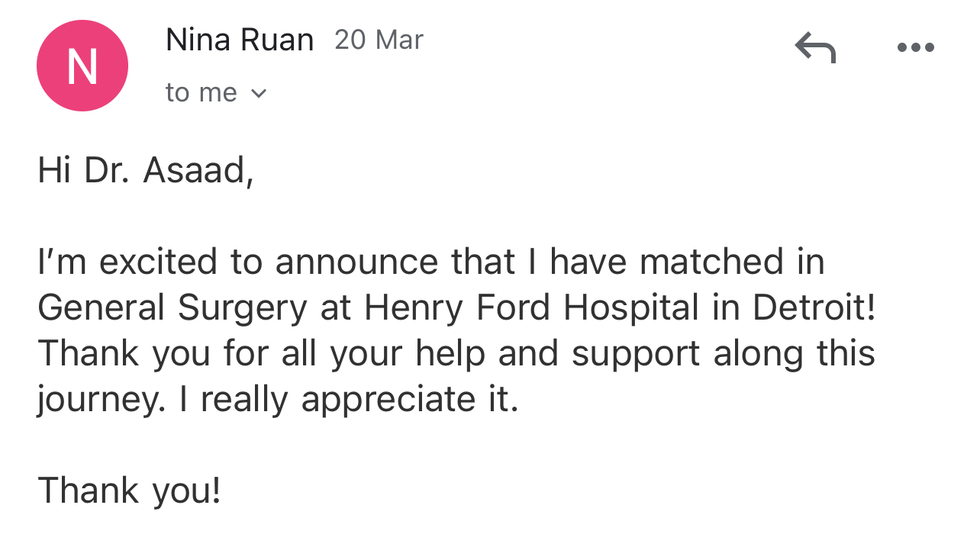The height and width of the screenshot is (534, 980).
Task: Click the word "announce" in the message
Action: pos(356,262)
